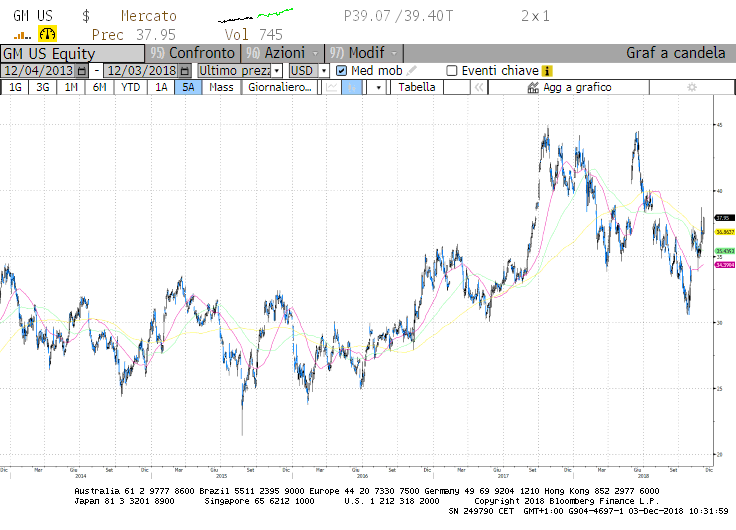
Task: Click the yellow gauge icon under GM US
Action: 47,34
